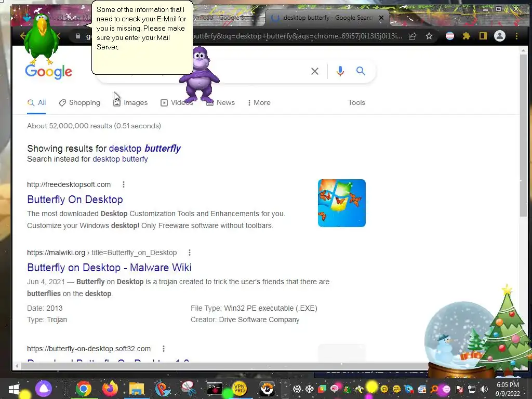Open File Explorer from the taskbar

coord(137,389)
